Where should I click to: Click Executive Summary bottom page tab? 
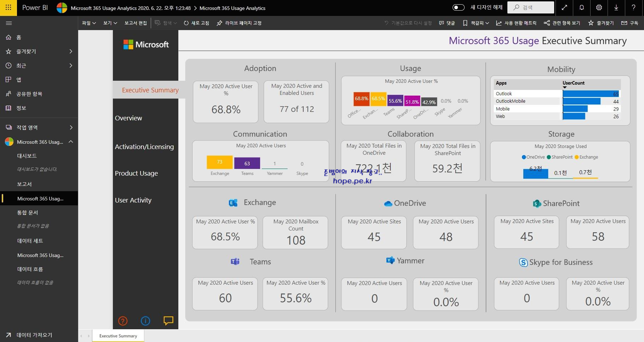(x=118, y=336)
